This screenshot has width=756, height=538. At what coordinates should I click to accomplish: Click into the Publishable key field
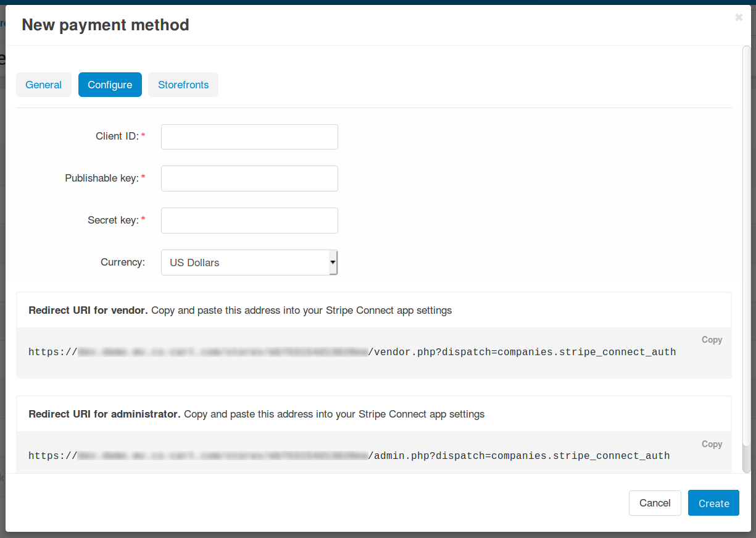249,179
